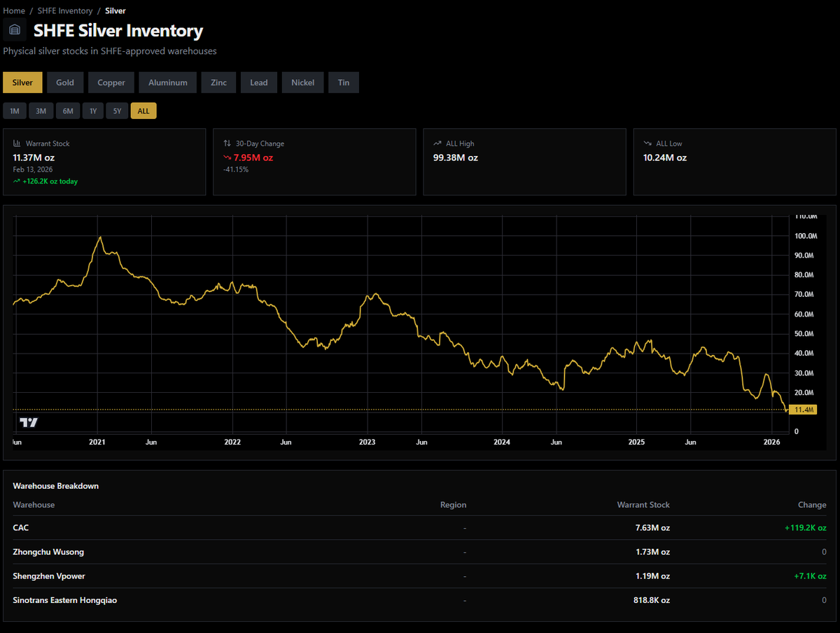Open SHFE Inventory breadcrumb link
This screenshot has height=633, width=840.
click(65, 11)
